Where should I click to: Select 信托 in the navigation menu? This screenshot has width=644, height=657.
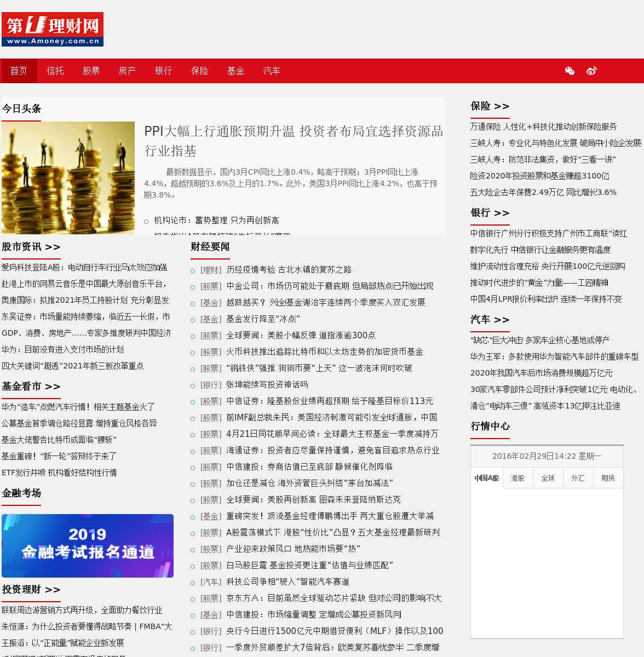point(55,71)
